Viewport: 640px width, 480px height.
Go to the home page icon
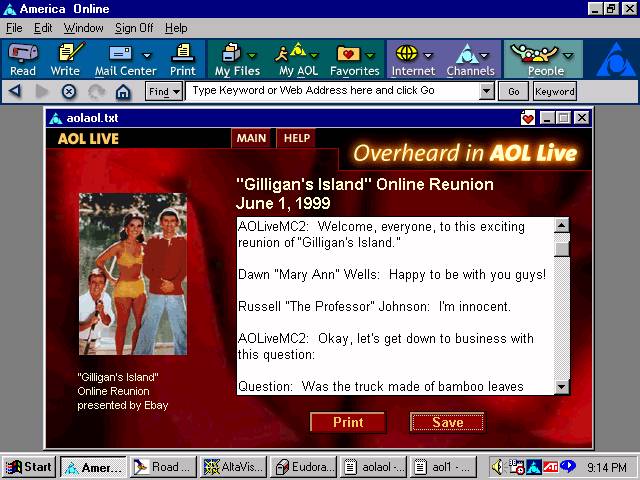pos(123,91)
